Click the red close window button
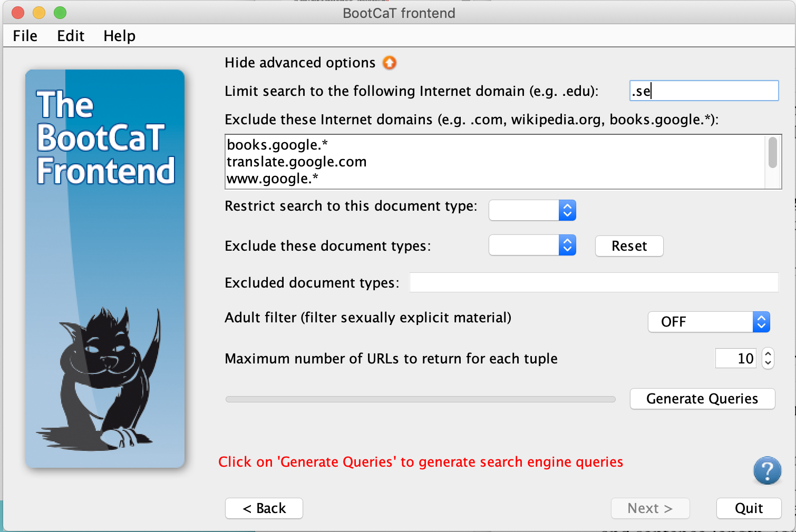 click(18, 13)
